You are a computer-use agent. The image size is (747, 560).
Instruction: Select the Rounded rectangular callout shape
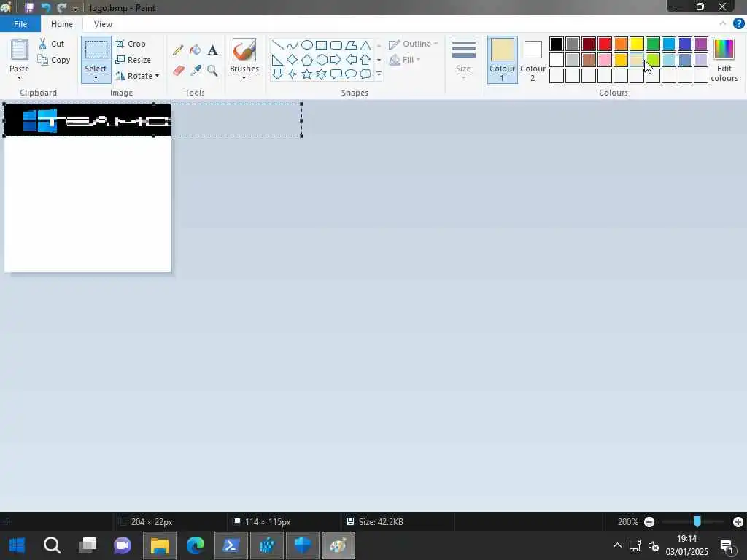[336, 74]
